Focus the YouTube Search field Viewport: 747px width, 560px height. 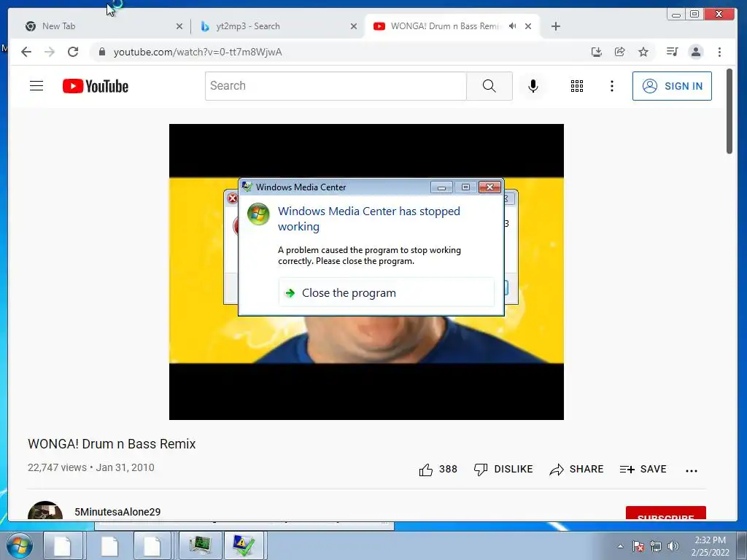point(336,86)
